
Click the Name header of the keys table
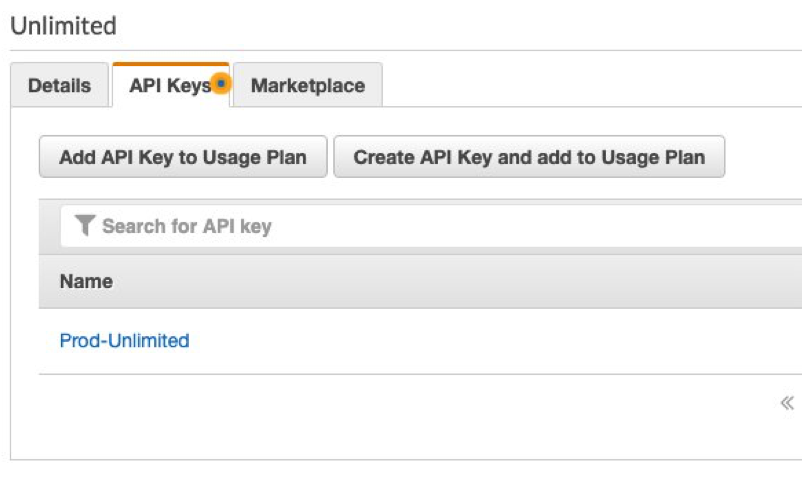coord(86,282)
